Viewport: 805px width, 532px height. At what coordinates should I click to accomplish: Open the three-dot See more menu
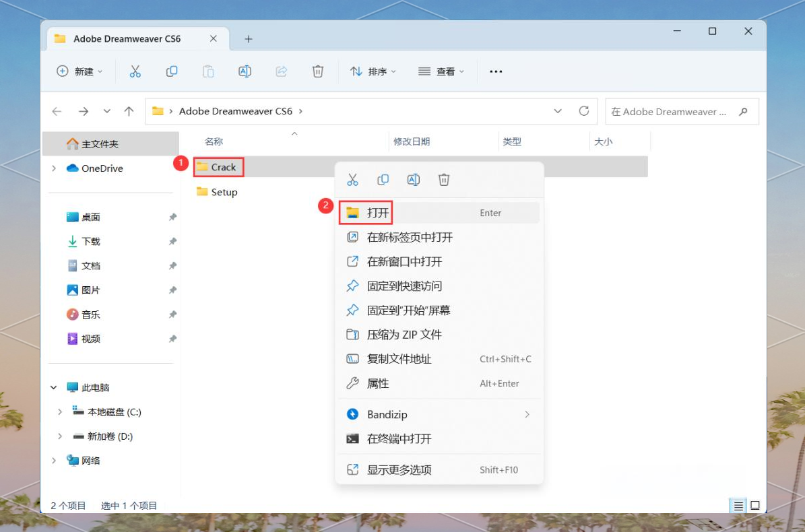496,71
